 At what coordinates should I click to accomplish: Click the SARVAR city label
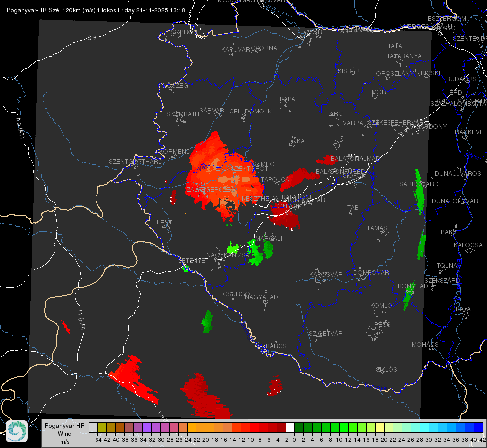[212, 111]
